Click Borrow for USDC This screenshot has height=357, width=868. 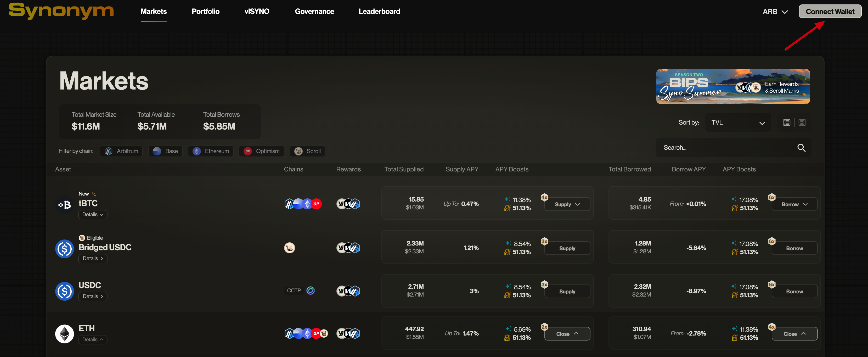(794, 292)
